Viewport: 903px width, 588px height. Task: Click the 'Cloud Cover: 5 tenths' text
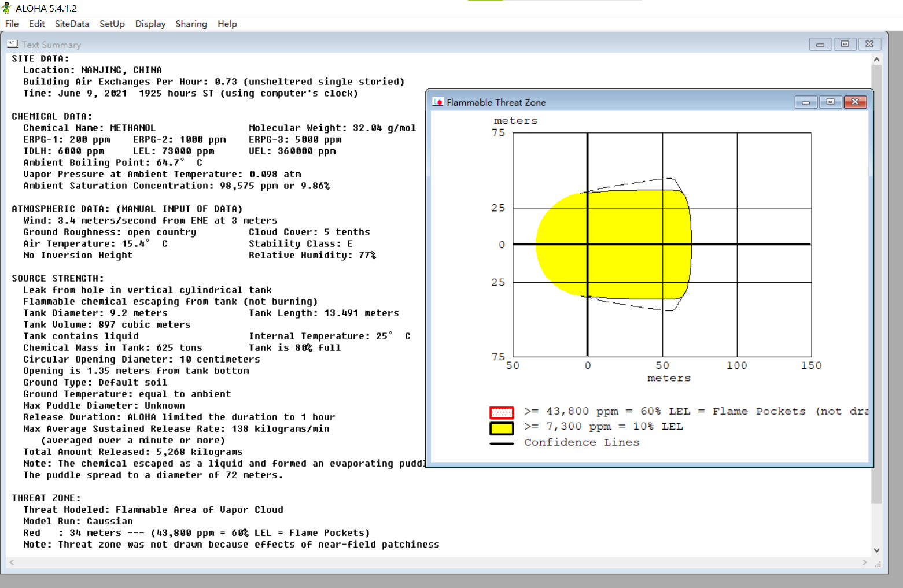309,232
